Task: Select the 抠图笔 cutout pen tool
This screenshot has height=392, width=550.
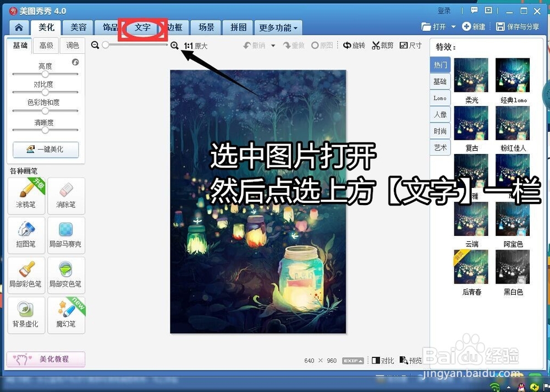Action: point(26,235)
